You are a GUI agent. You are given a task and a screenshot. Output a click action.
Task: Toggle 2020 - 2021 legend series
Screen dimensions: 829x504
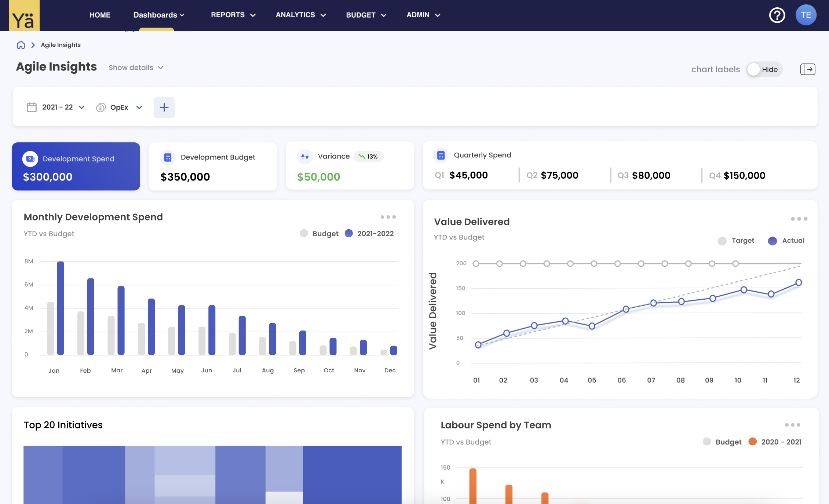pos(775,442)
